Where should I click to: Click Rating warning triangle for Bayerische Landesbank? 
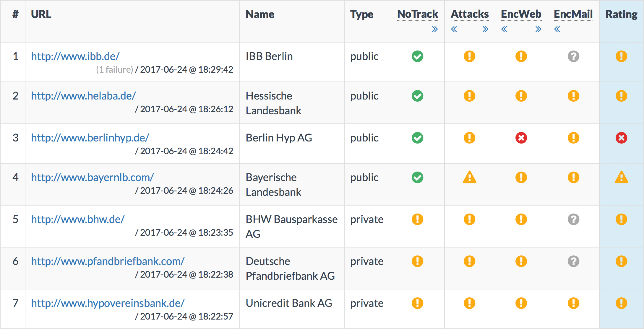(x=621, y=177)
